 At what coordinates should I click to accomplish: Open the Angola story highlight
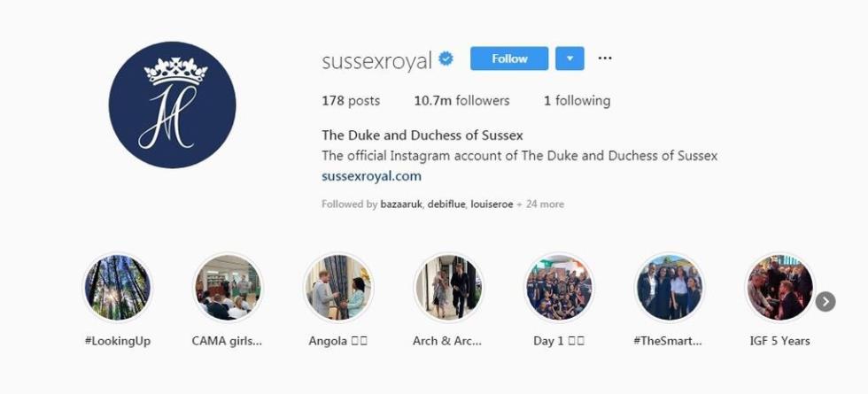338,288
